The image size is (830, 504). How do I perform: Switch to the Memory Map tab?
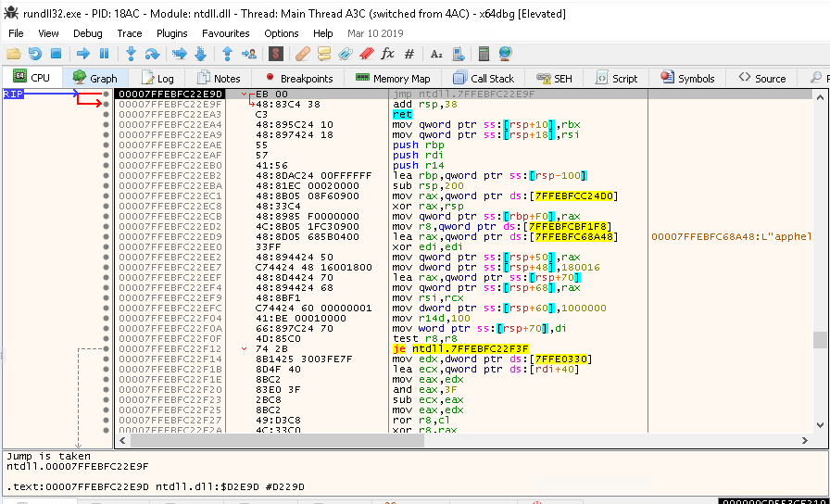point(393,79)
